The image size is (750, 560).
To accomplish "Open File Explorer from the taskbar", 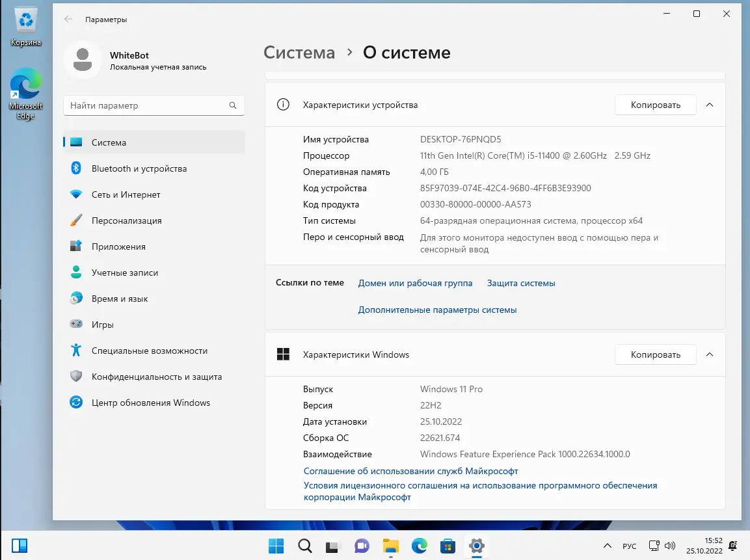I will [390, 546].
